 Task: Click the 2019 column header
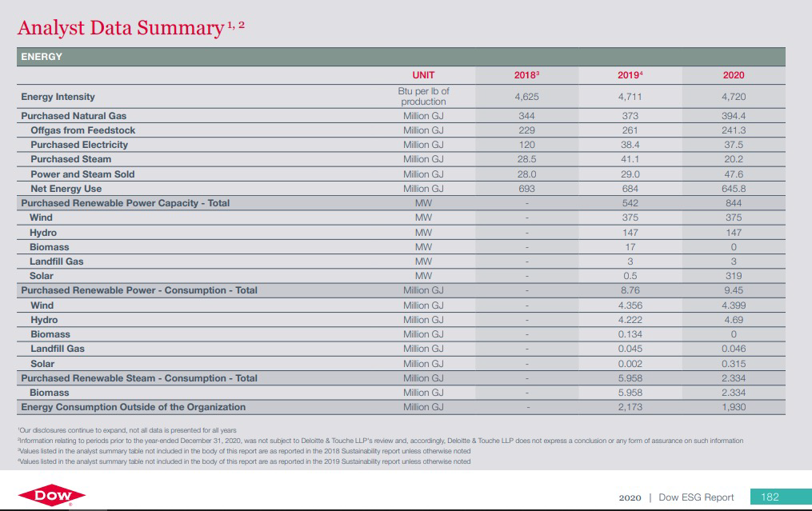(x=630, y=75)
